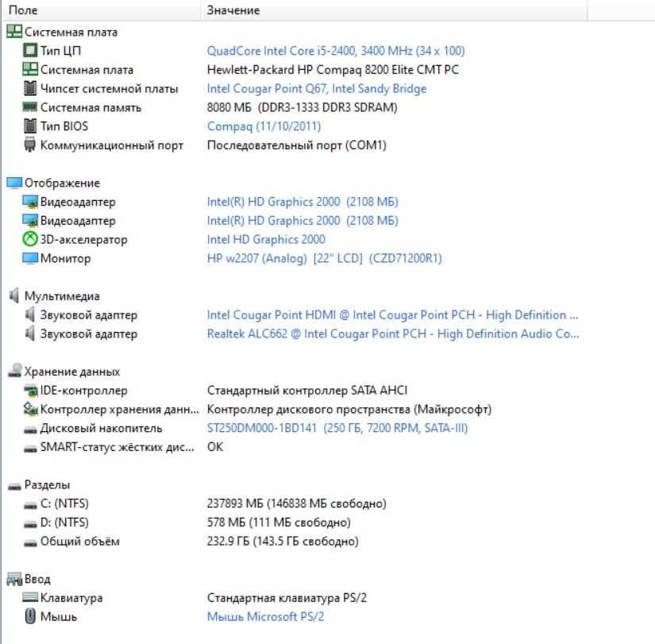
Task: Click the IDE-контроллер icon
Action: pyautogui.click(x=30, y=391)
